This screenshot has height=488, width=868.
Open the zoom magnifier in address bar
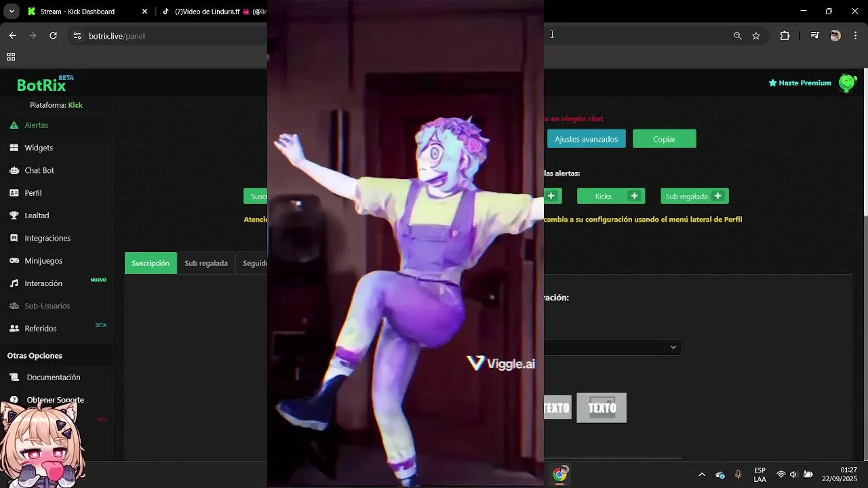(738, 36)
